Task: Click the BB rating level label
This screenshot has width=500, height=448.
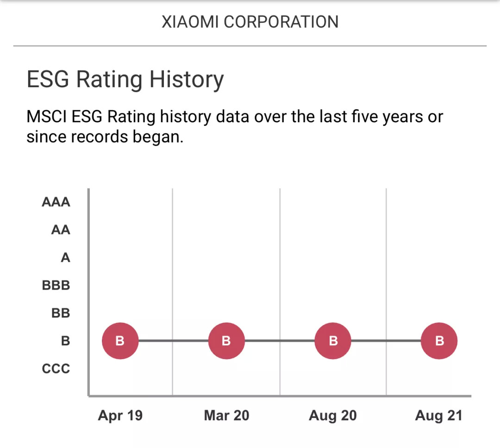Action: pyautogui.click(x=61, y=313)
